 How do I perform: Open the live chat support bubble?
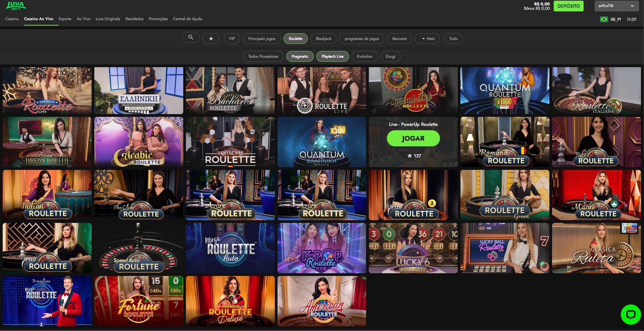tap(631, 314)
